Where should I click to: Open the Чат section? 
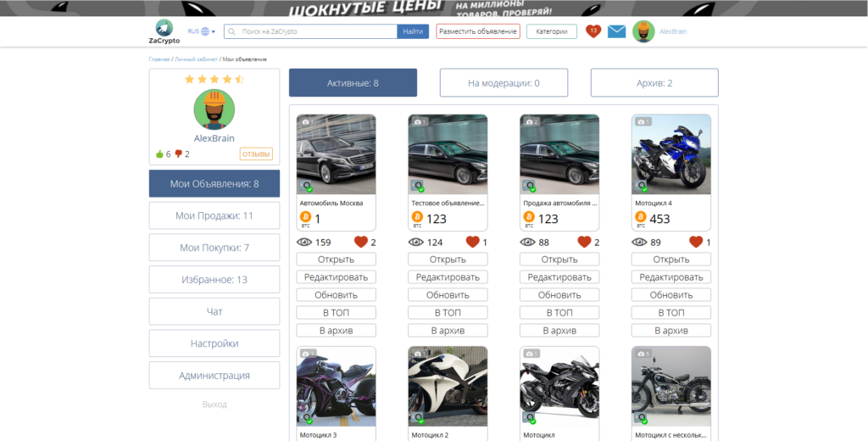click(x=214, y=311)
